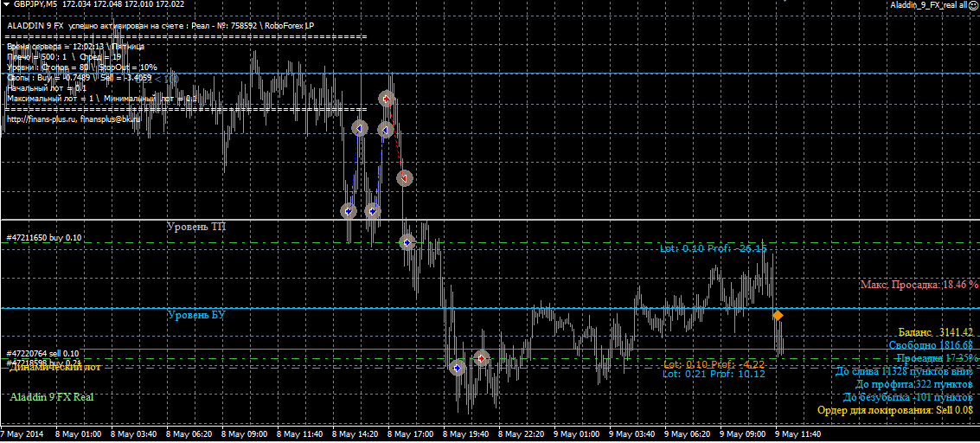Click the smiley face icon beside Aladdin_9_FX_real

coord(973,5)
